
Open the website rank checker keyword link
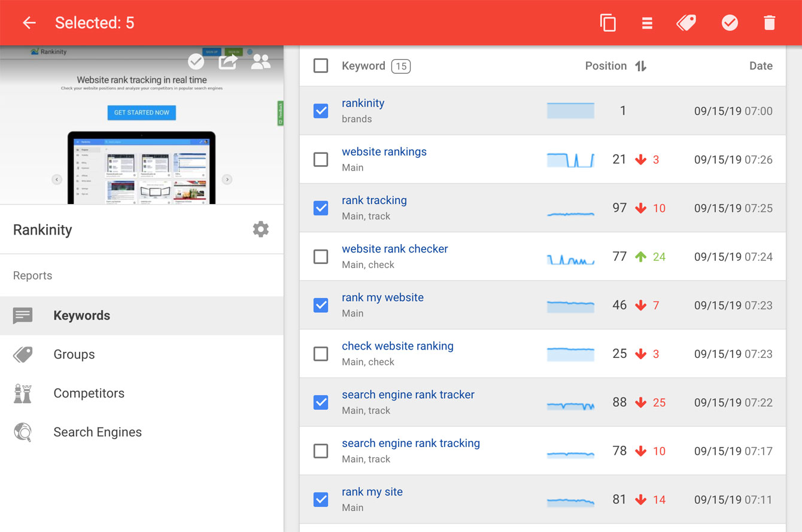[395, 248]
